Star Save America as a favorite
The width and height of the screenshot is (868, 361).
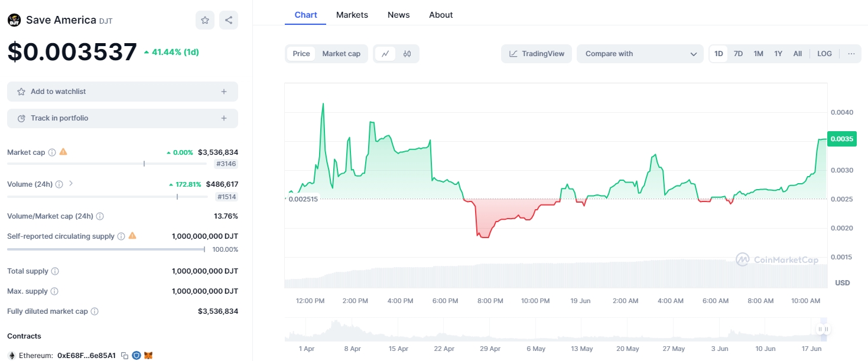pyautogui.click(x=205, y=20)
